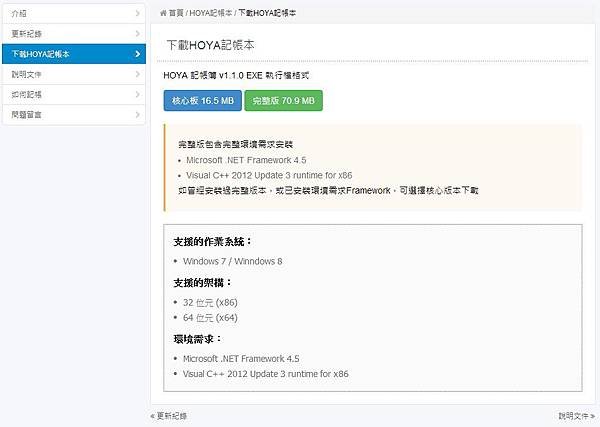The image size is (600, 427).
Task: Click the Windows 7 / Winndows 8 line
Action: point(233,261)
